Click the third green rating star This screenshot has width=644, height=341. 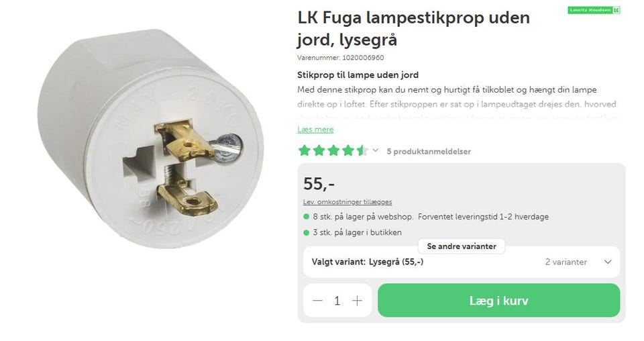333,151
